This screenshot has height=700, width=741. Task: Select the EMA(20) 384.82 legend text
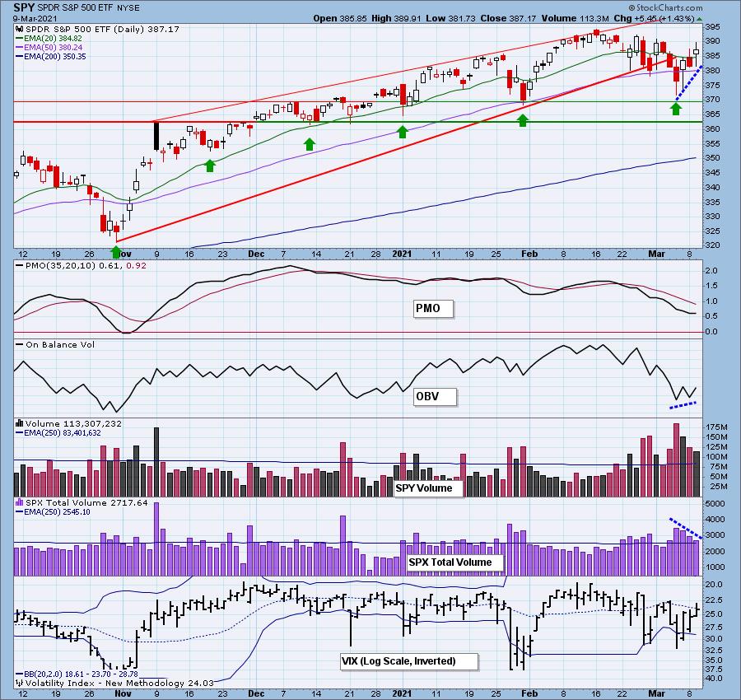click(x=53, y=38)
